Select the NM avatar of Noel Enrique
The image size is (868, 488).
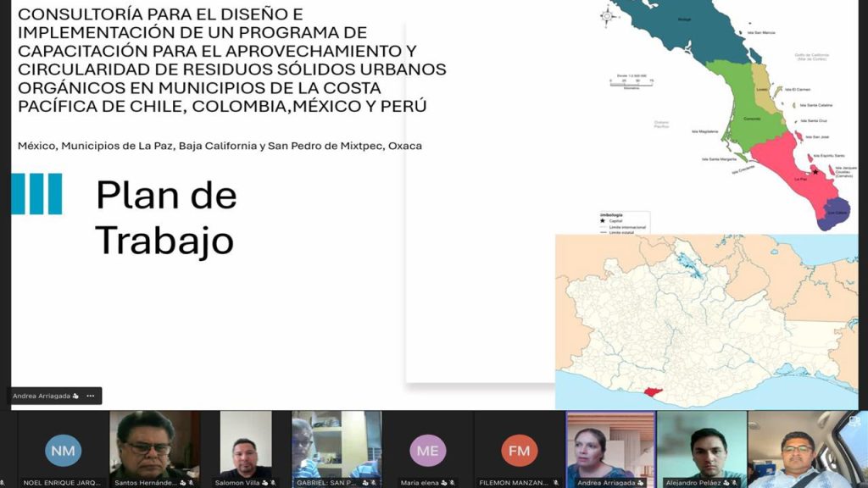coord(63,451)
